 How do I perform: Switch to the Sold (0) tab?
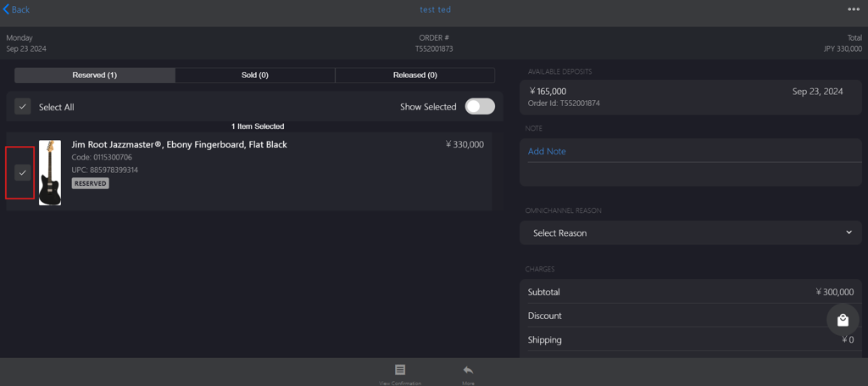tap(255, 76)
